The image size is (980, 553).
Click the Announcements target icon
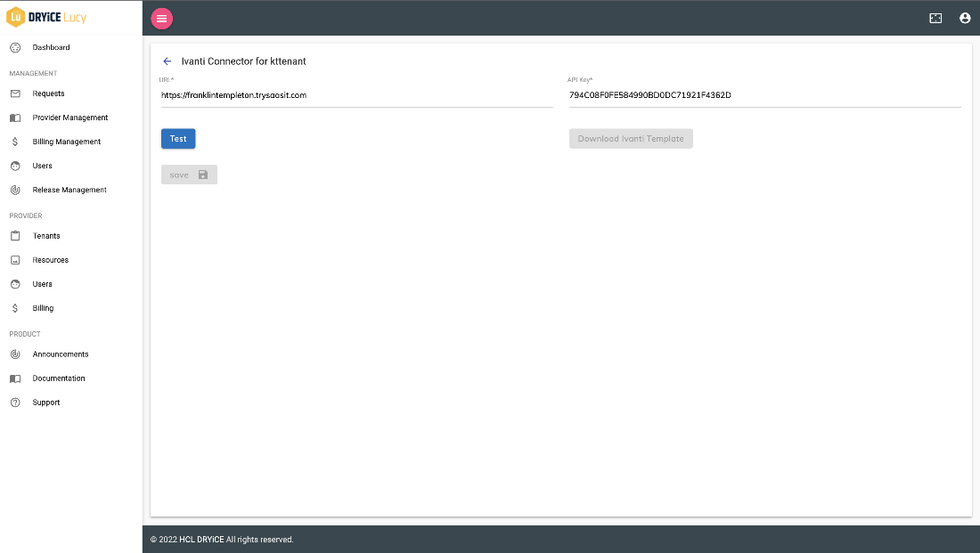16,354
